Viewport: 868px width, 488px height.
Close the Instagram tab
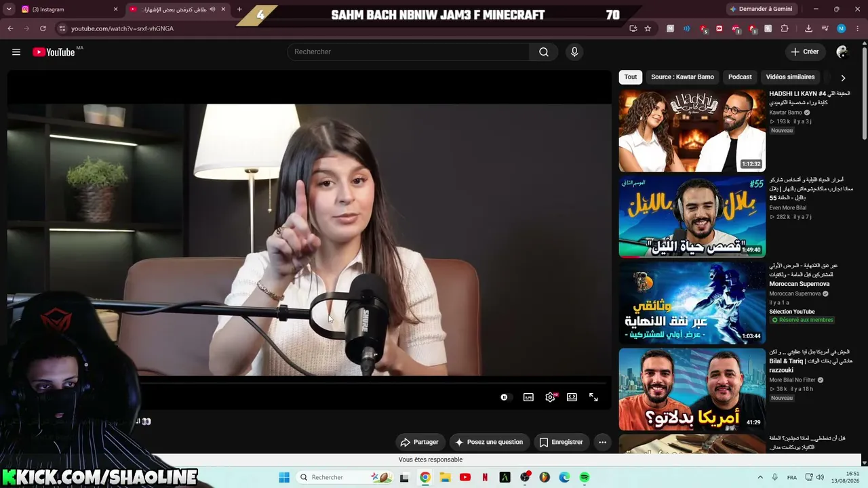click(115, 9)
